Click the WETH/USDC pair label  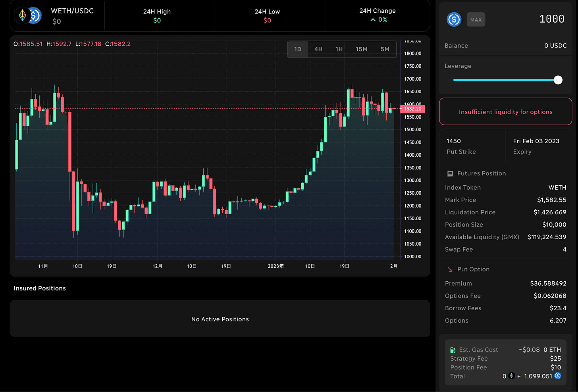pos(72,11)
